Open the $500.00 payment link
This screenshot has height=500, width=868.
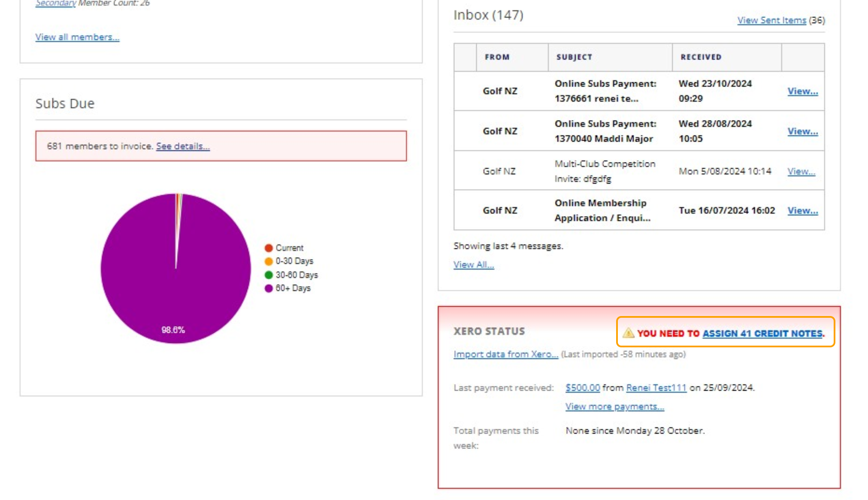(582, 388)
